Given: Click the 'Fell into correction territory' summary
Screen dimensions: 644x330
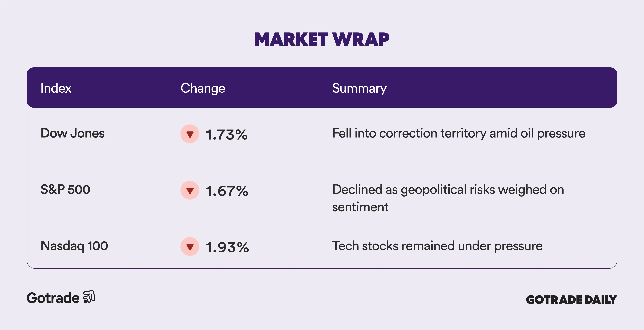Looking at the screenshot, I should coord(459,133).
